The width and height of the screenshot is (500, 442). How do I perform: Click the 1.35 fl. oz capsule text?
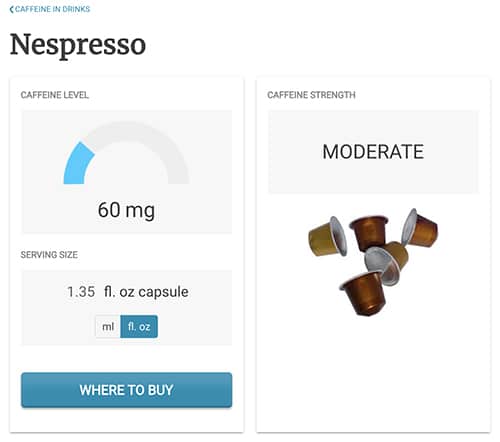click(128, 292)
